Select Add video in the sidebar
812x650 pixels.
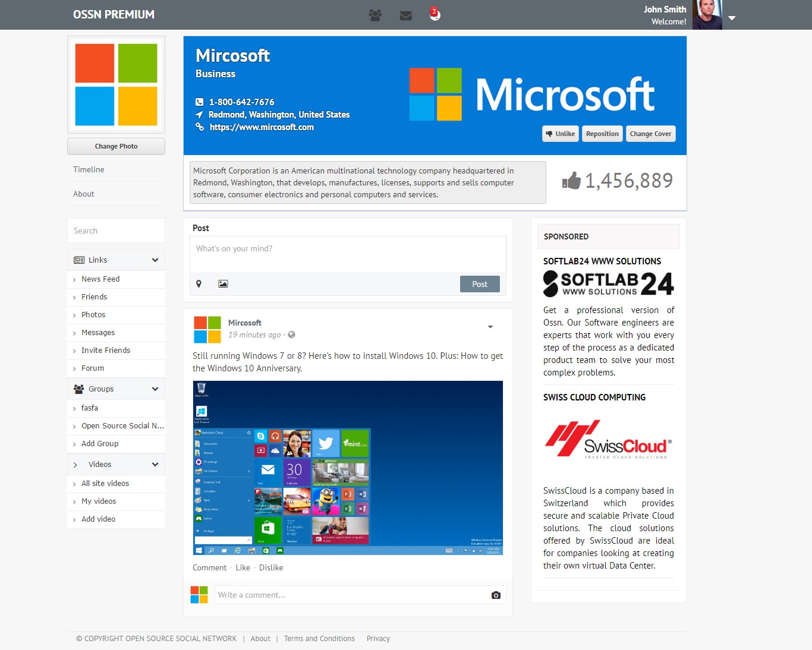click(x=99, y=519)
